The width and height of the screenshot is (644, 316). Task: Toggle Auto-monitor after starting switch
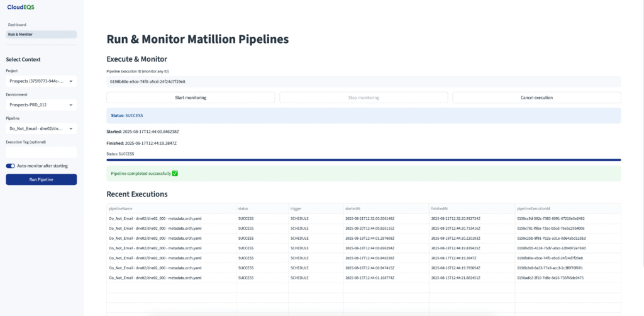10,166
